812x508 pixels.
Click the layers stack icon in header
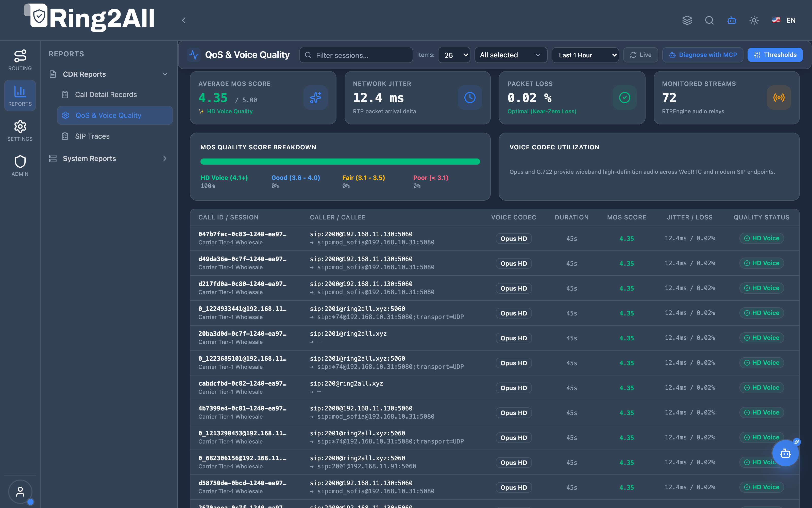coord(687,20)
